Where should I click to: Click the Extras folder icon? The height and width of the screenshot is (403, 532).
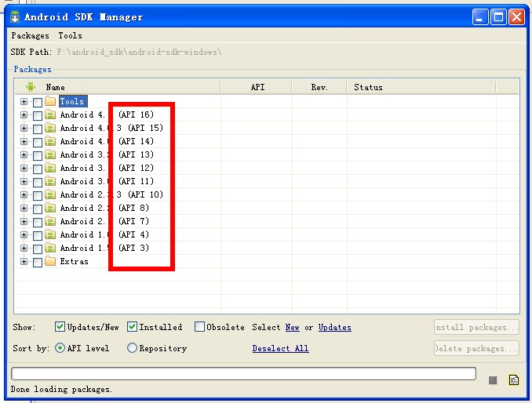click(50, 261)
